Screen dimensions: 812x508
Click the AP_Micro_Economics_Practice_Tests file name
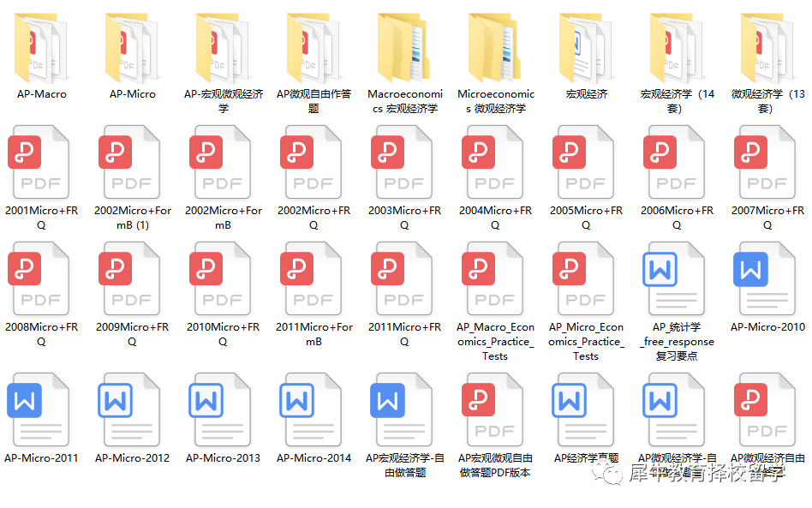point(586,342)
